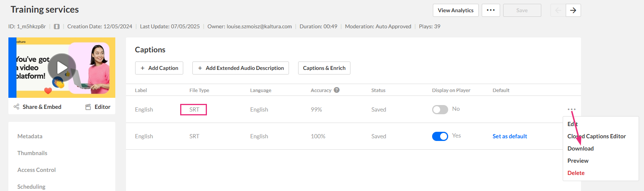This screenshot has width=644, height=191.
Task: Open Captions & Enrich
Action: point(324,68)
